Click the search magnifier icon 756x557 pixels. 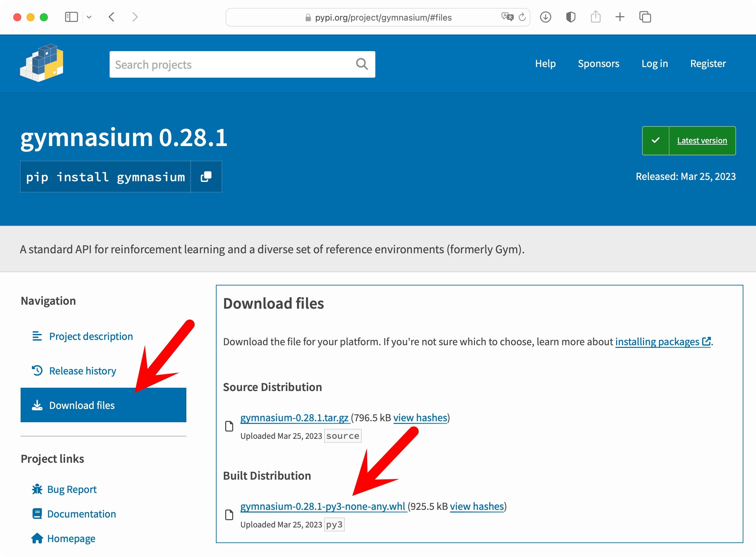362,64
